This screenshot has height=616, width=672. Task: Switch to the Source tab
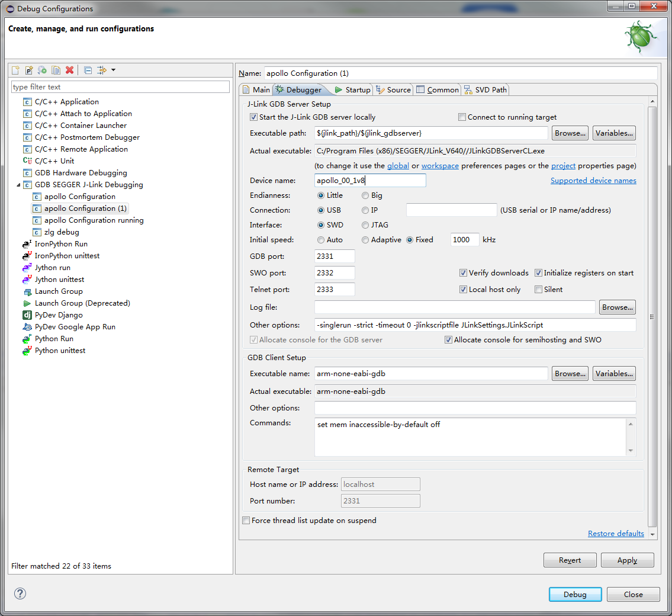[x=393, y=89]
